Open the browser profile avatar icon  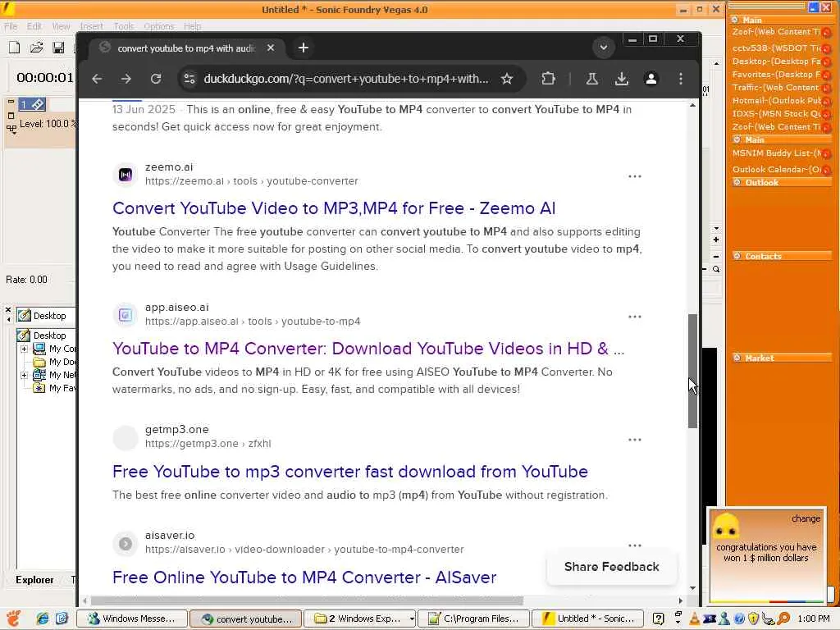point(651,79)
